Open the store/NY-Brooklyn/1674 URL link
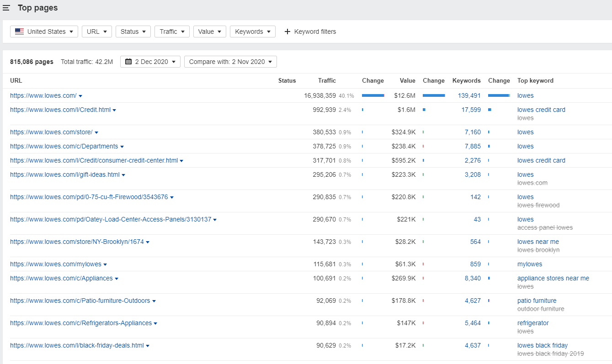 (x=77, y=242)
